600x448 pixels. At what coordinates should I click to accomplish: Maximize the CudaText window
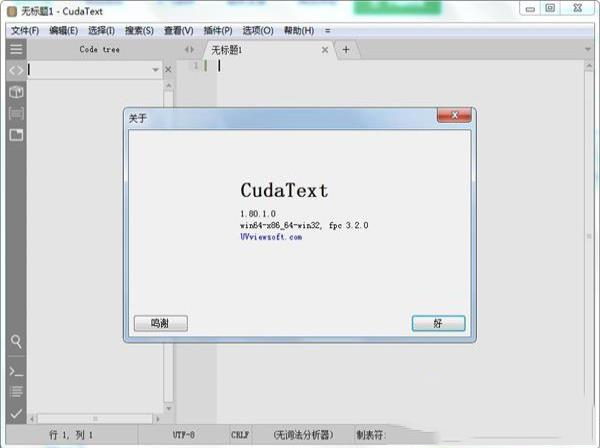coord(550,8)
